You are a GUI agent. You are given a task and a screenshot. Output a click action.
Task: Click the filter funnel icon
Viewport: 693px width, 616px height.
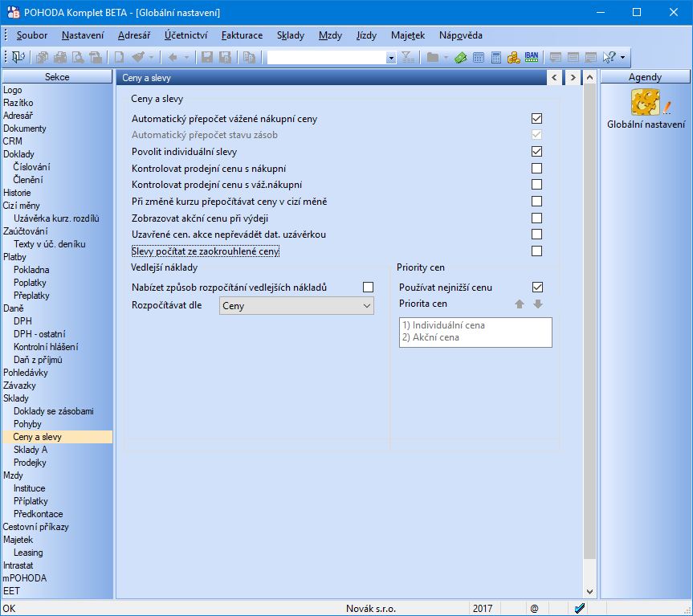coord(408,58)
